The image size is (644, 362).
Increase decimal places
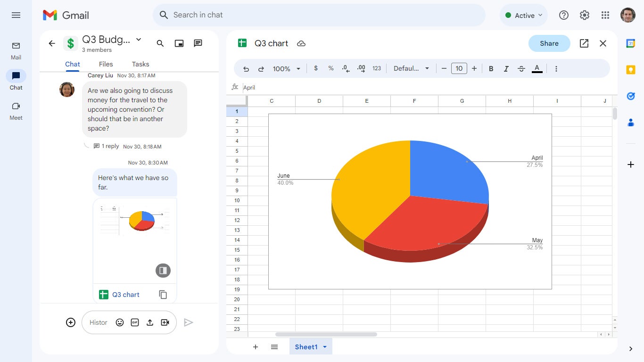coord(361,69)
